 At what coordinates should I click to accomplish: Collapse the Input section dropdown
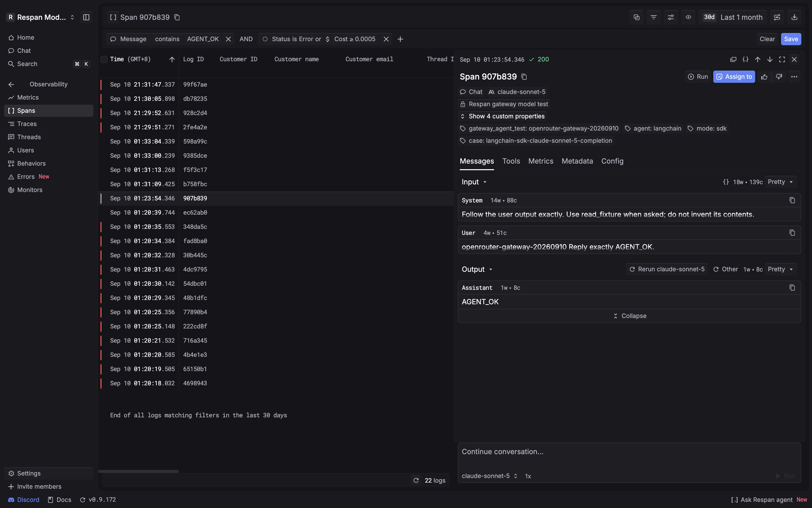coord(474,182)
